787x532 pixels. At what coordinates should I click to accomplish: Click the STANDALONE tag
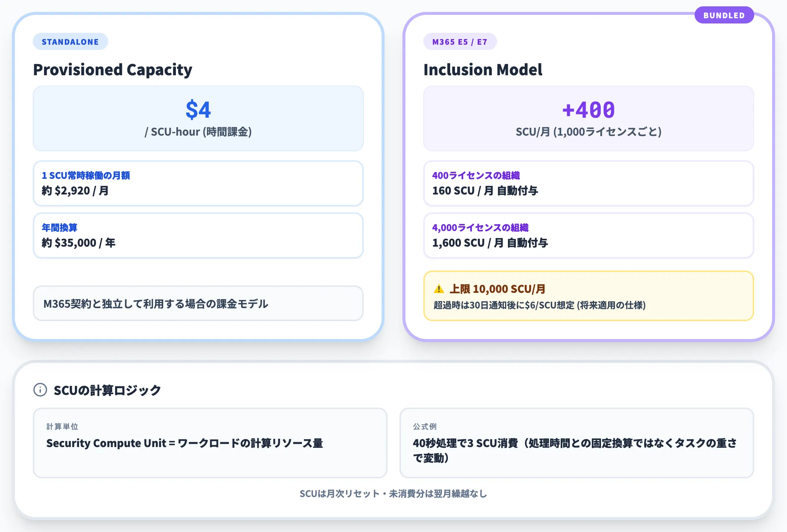(70, 42)
